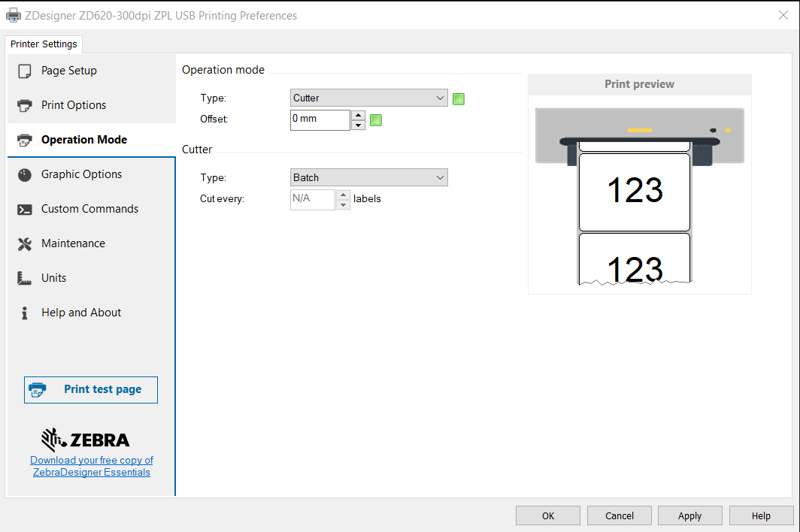800x532 pixels.
Task: Decrease the Offset value with down arrow
Action: tap(359, 125)
